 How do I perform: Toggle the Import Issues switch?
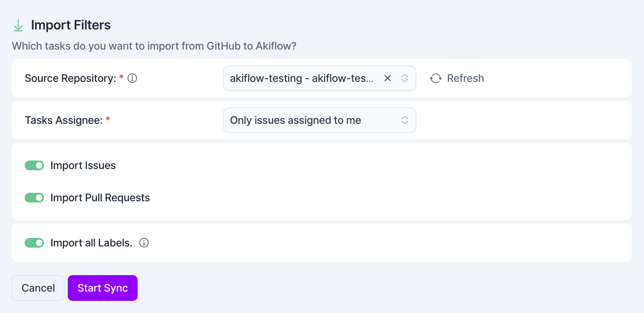coord(34,165)
